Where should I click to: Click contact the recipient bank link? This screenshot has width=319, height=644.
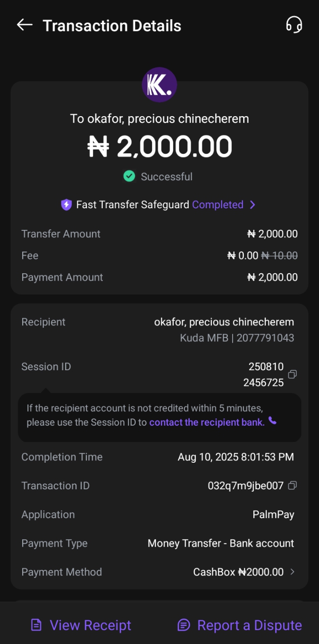click(x=207, y=422)
